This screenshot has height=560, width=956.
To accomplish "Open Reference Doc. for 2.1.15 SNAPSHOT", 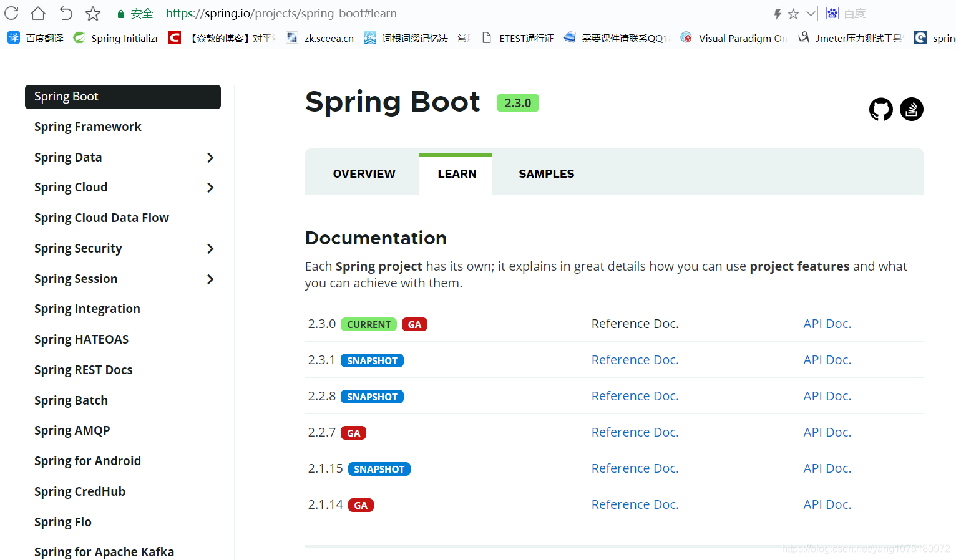I will point(635,468).
